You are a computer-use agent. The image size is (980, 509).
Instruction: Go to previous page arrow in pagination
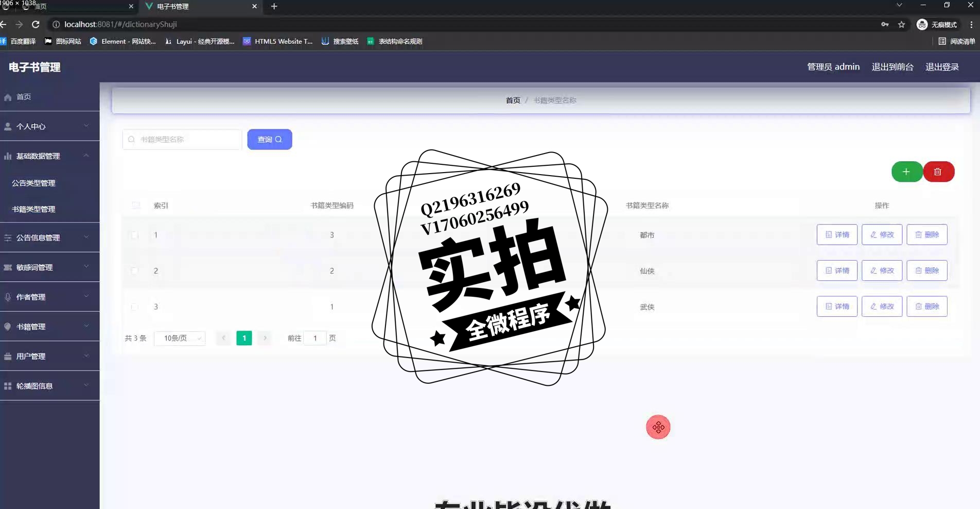[x=223, y=338]
